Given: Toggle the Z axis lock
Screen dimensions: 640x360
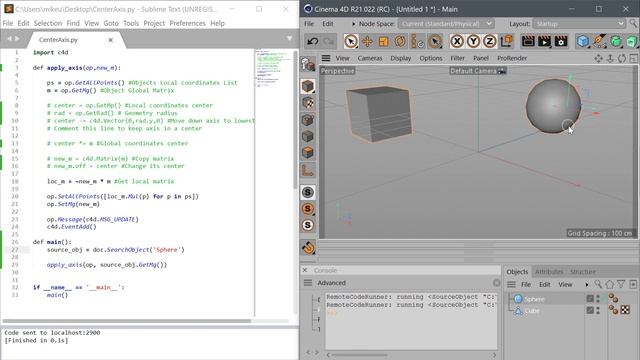Looking at the screenshot, I should click(489, 41).
